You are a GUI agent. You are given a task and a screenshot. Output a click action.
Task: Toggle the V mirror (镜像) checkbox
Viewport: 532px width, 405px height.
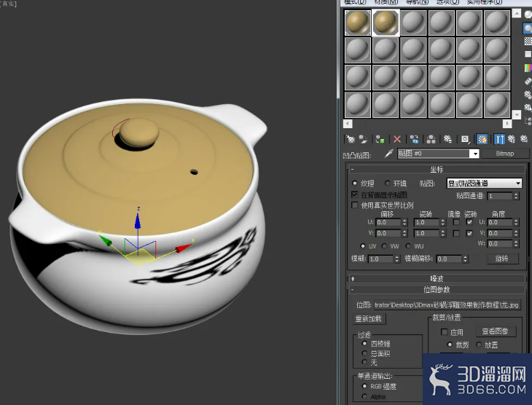(456, 233)
